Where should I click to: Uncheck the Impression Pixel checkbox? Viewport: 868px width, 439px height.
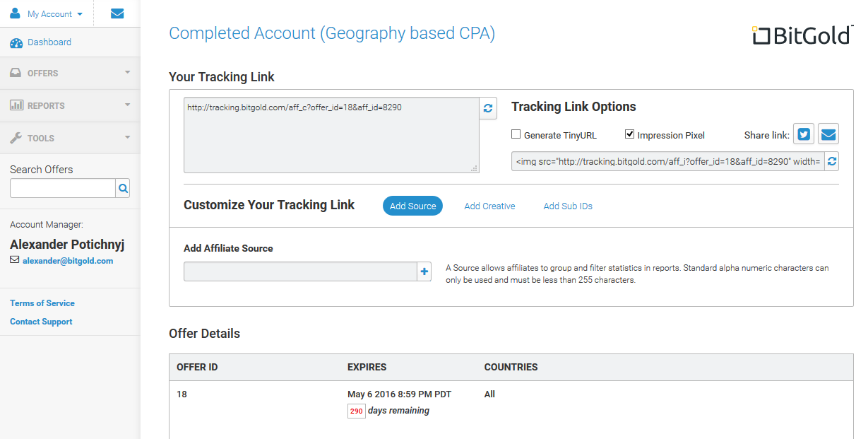click(630, 134)
